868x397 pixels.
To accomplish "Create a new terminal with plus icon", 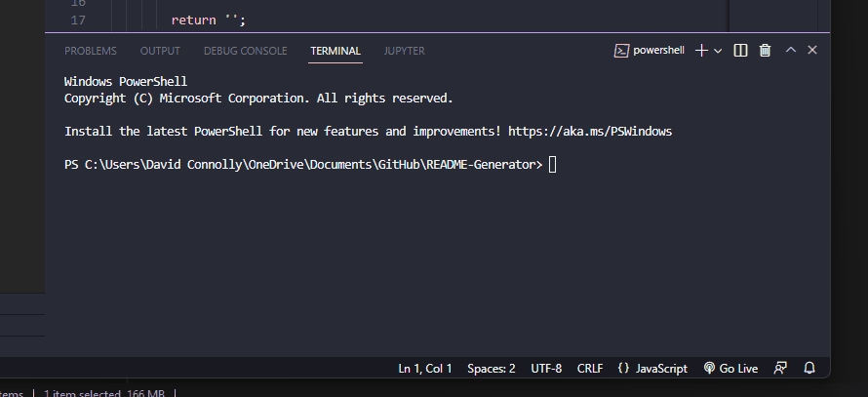I will (x=701, y=51).
